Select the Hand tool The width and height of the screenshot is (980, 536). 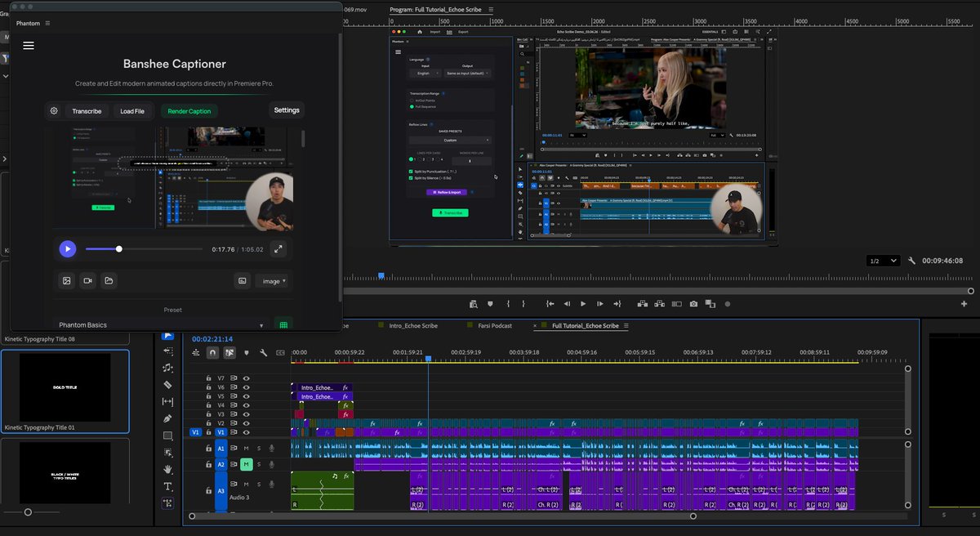[168, 469]
